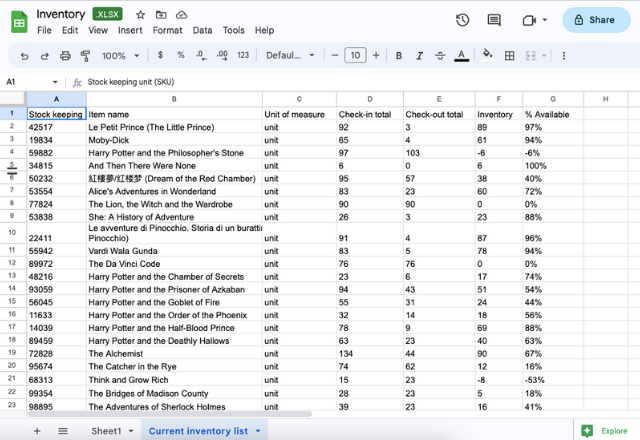Open the Name box dropdown arrow
The height and width of the screenshot is (440, 640).
tap(55, 82)
